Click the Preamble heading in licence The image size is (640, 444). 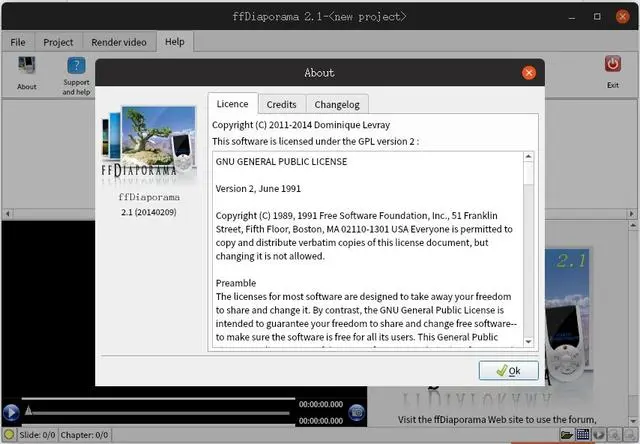pyautogui.click(x=236, y=283)
